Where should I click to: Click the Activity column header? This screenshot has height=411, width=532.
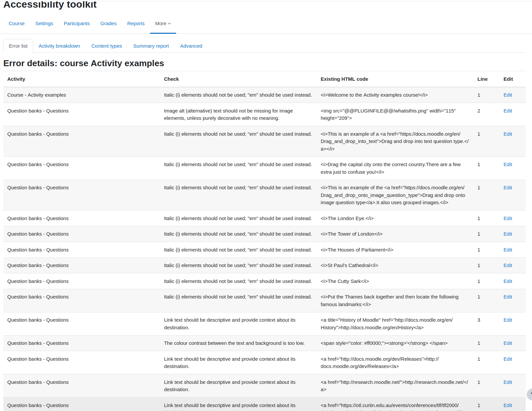tap(16, 79)
